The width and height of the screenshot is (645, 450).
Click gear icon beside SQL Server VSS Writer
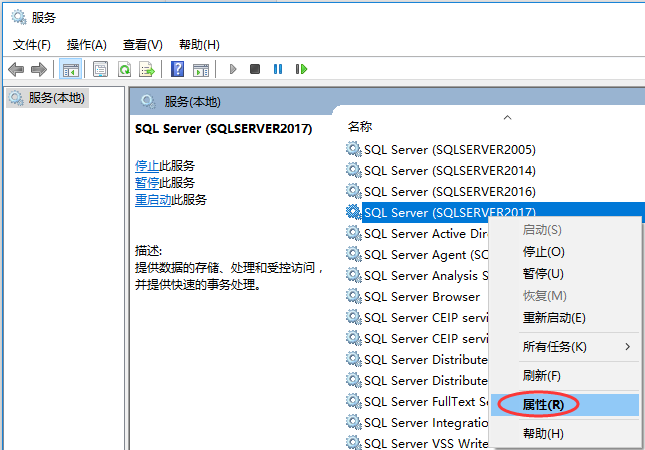[353, 443]
